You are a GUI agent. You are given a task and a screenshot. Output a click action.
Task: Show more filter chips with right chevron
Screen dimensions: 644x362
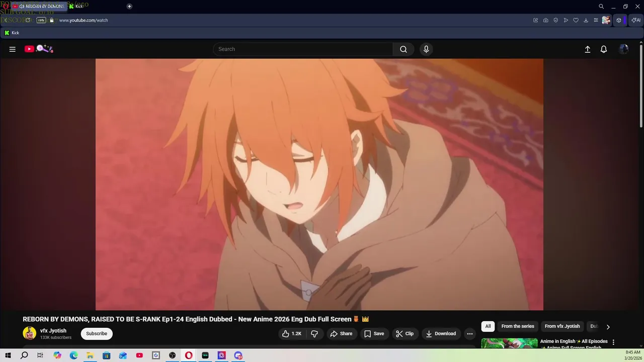608,327
